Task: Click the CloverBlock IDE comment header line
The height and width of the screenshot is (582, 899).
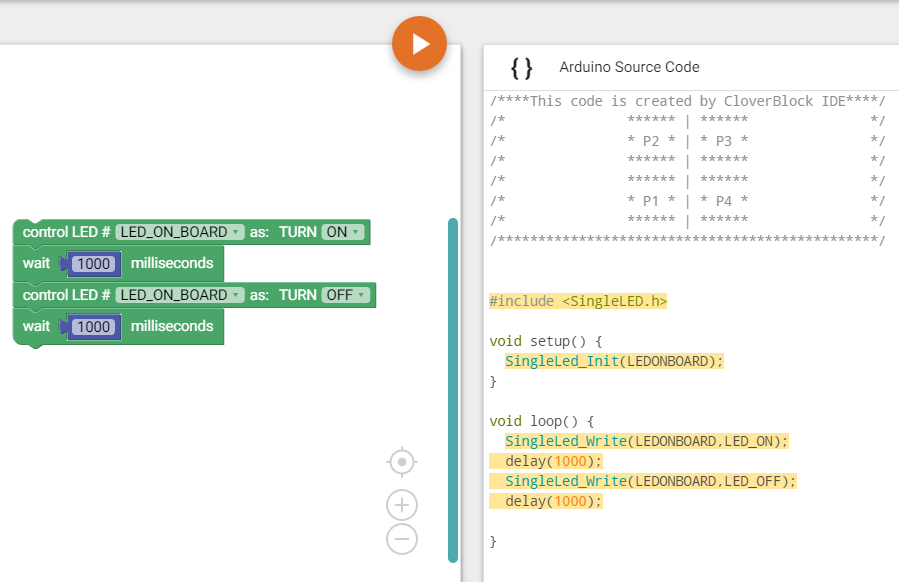Action: point(687,101)
